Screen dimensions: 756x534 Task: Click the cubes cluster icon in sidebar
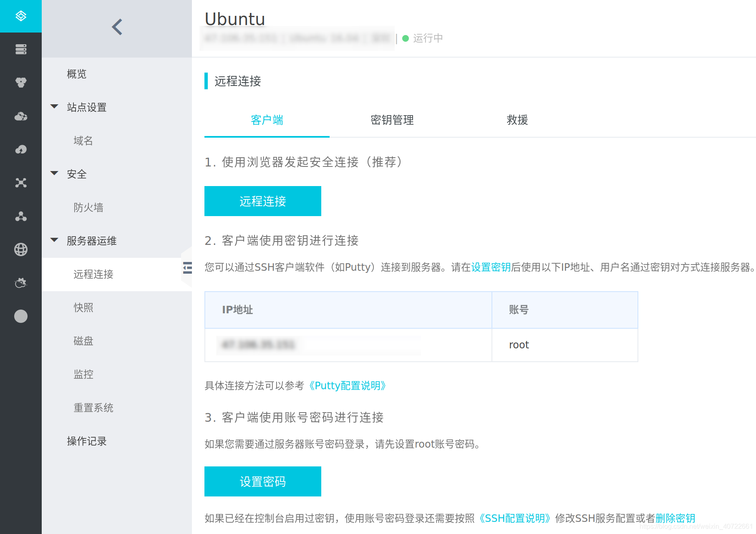(21, 82)
